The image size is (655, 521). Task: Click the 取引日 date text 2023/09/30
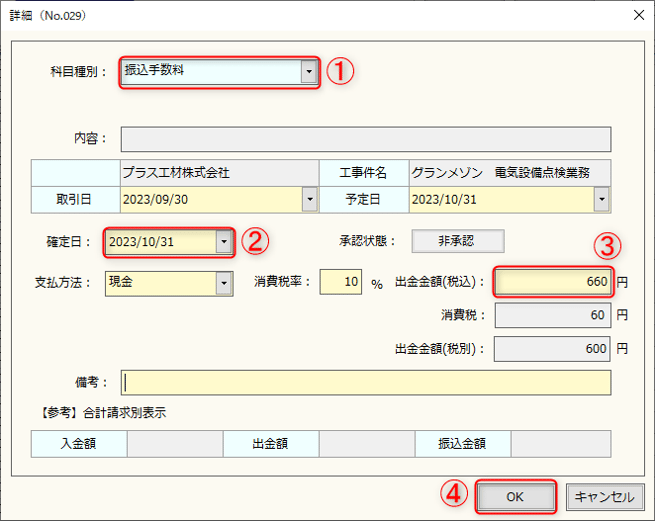[x=155, y=200]
